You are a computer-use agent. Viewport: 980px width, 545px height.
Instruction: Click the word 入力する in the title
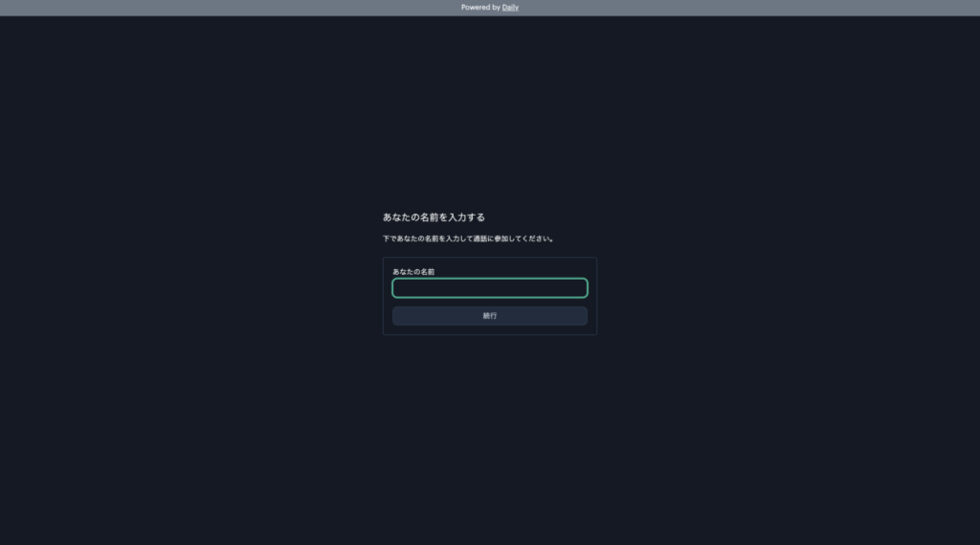tap(466, 217)
